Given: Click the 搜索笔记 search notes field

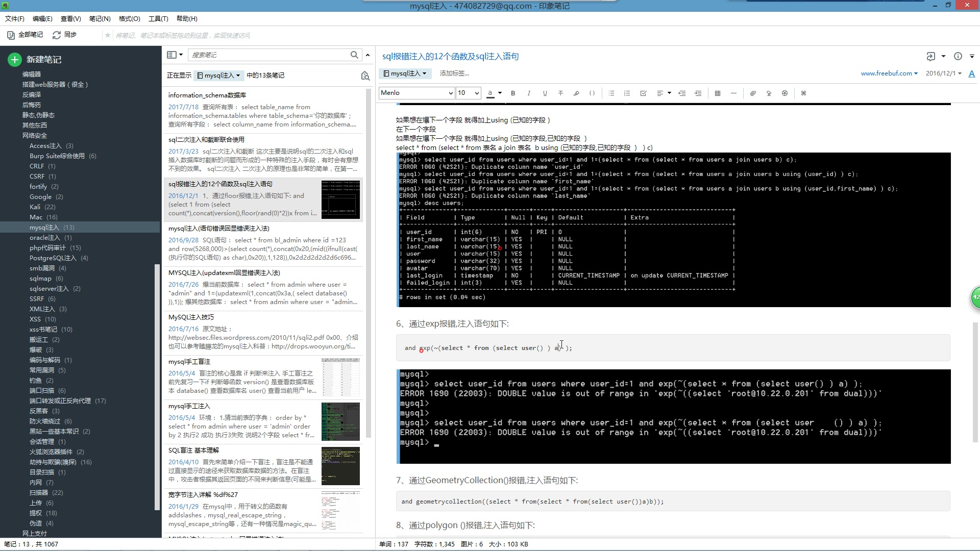Looking at the screenshot, I should [x=268, y=55].
